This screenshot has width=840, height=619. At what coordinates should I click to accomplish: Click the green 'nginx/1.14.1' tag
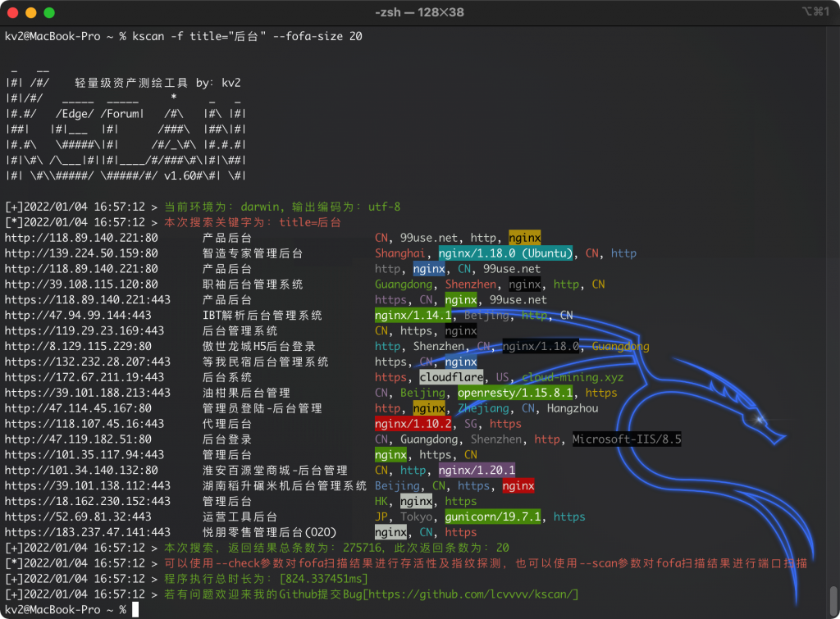coord(413,316)
